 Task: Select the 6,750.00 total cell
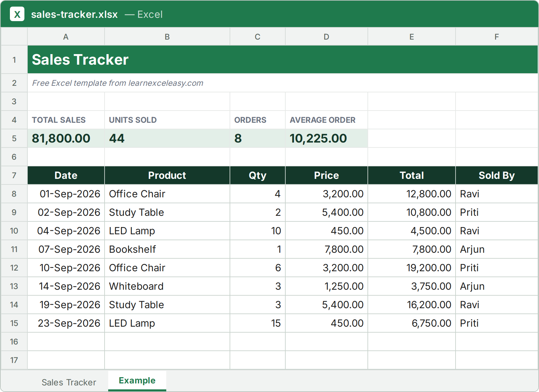pyautogui.click(x=412, y=323)
